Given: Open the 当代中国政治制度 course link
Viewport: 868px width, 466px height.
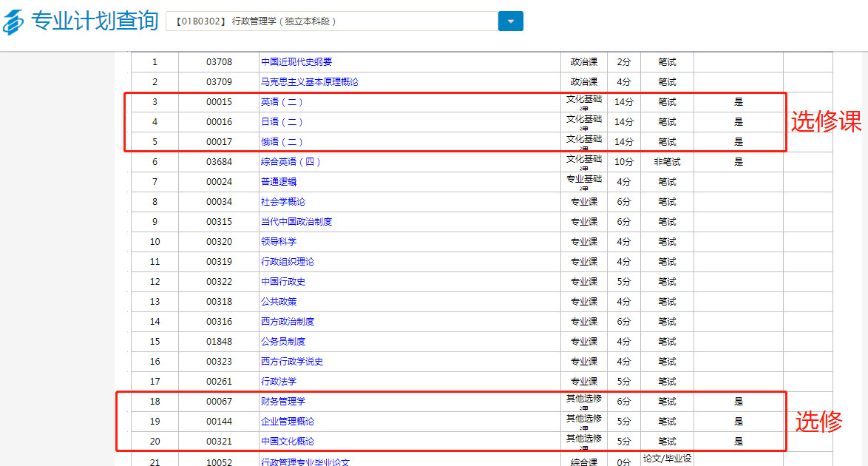Looking at the screenshot, I should click(296, 222).
